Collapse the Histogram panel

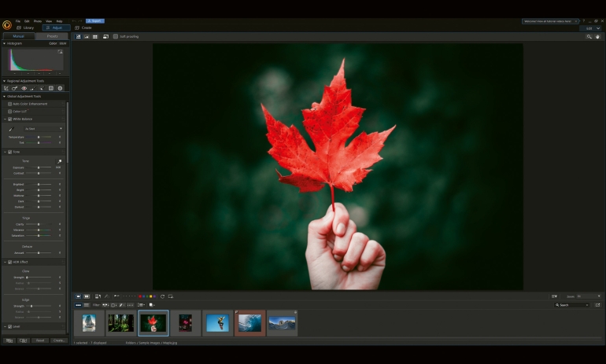(4, 43)
